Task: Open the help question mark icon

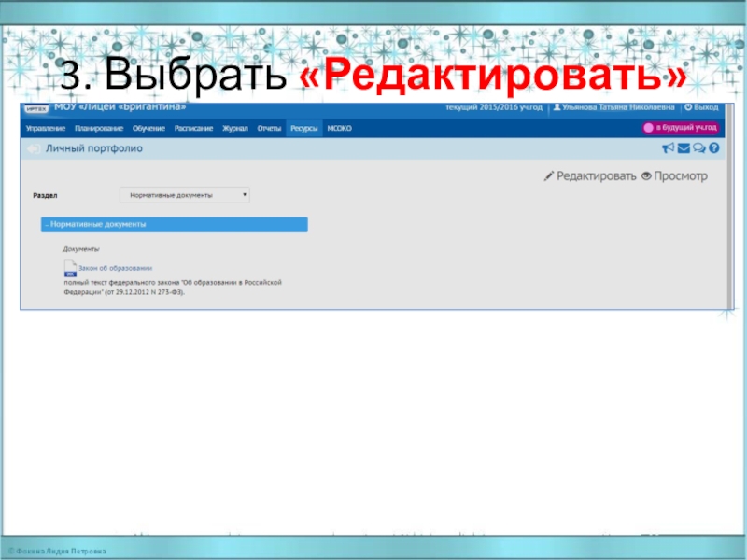Action: click(x=713, y=148)
